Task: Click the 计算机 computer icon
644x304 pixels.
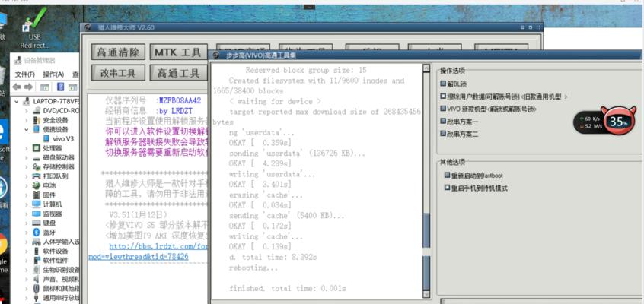Action: [x=37, y=204]
